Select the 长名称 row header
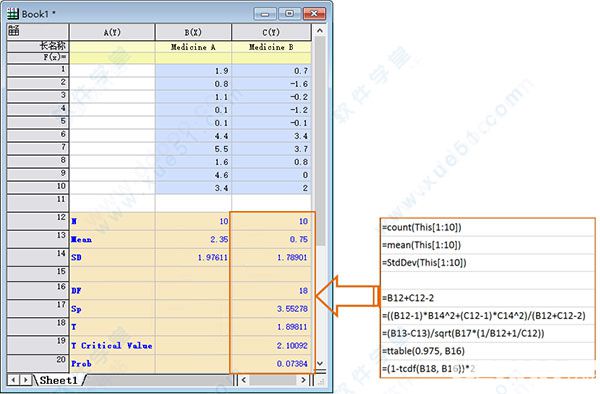 click(38, 47)
